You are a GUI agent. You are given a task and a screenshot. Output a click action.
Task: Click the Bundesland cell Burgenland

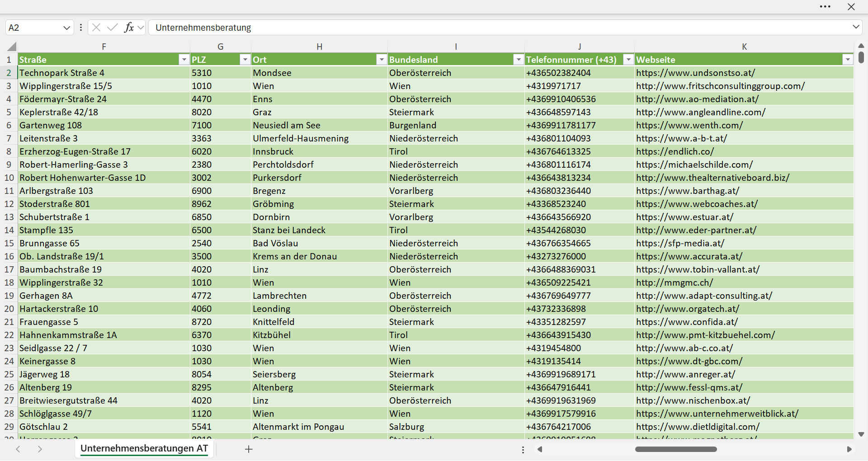click(x=456, y=125)
